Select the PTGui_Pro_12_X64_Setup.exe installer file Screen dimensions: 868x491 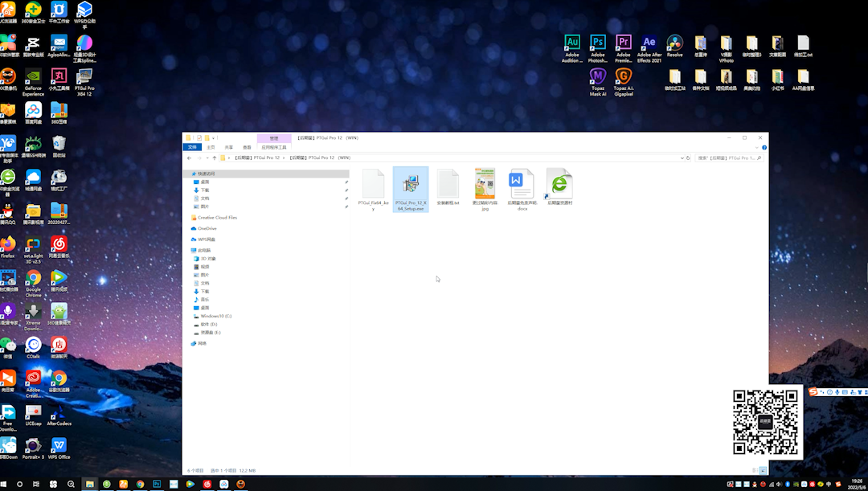(411, 185)
